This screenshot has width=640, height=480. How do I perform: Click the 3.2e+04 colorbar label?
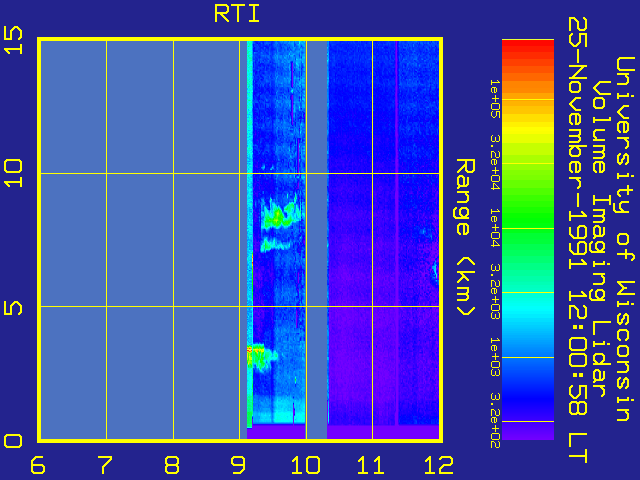495,163
